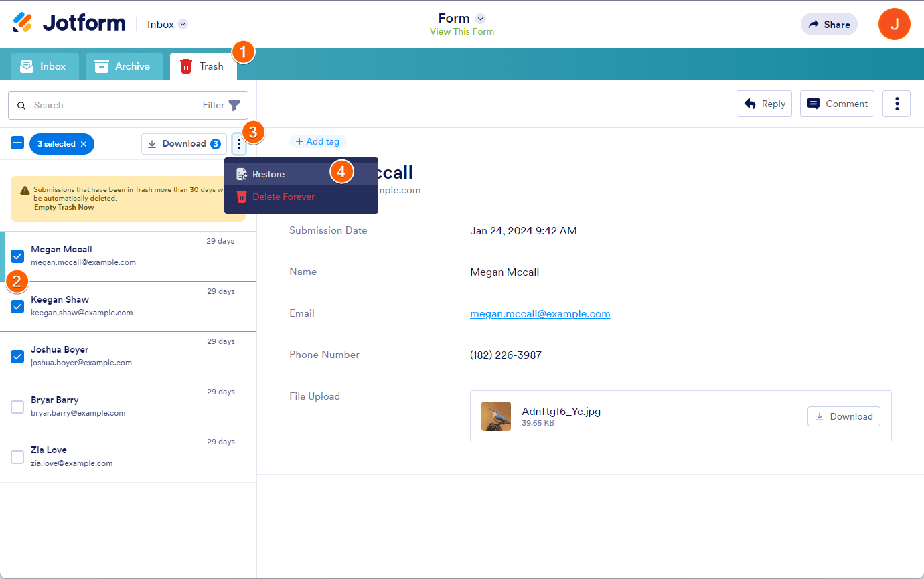
Task: Open the three-dot actions menu above submissions
Action: (239, 143)
